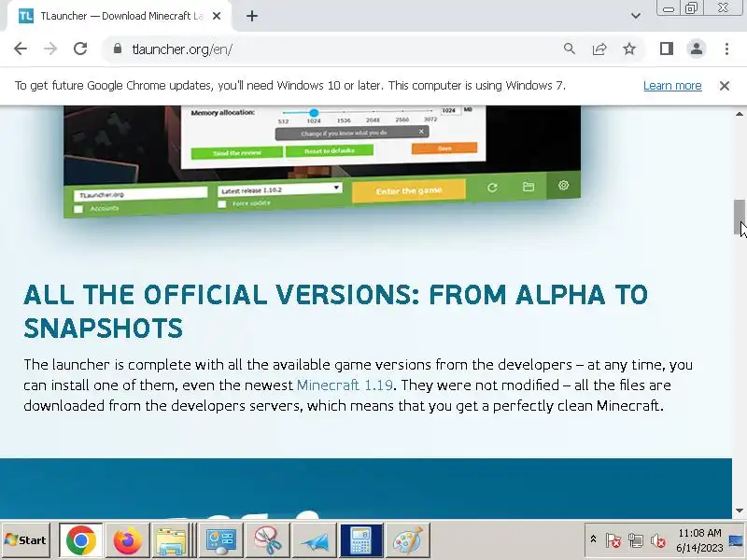Select the TLauncher Download Minecraft tab
The image size is (747, 560).
[x=120, y=16]
